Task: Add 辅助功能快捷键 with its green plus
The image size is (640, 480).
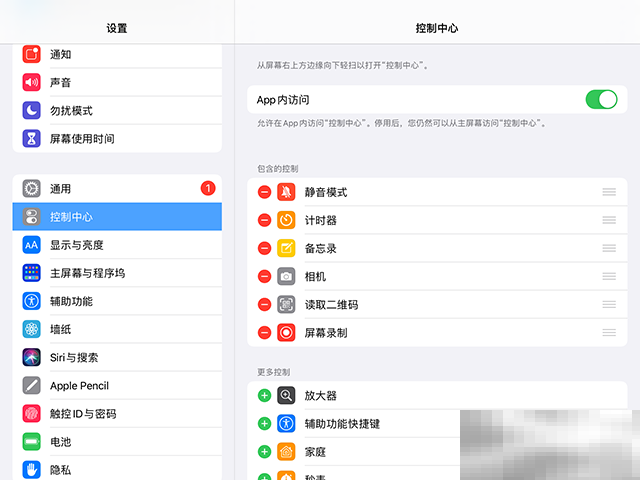Action: click(x=264, y=424)
